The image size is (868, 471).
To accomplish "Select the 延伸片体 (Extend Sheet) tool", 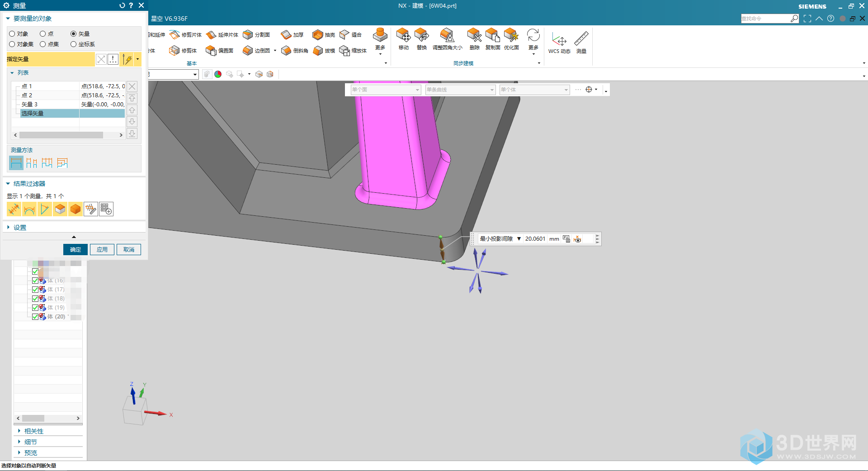I will point(222,35).
